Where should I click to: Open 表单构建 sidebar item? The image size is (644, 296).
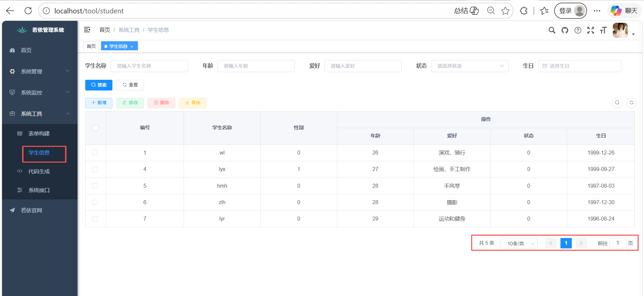click(40, 133)
